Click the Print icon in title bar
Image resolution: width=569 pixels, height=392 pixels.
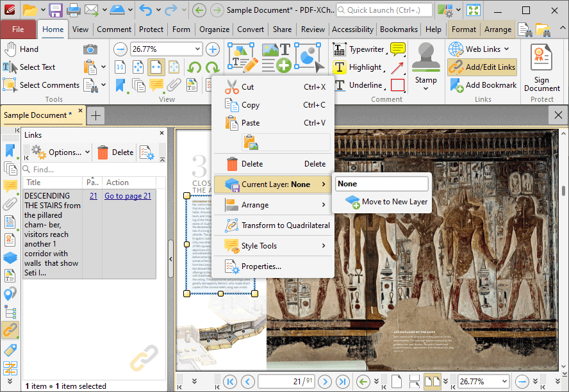74,10
